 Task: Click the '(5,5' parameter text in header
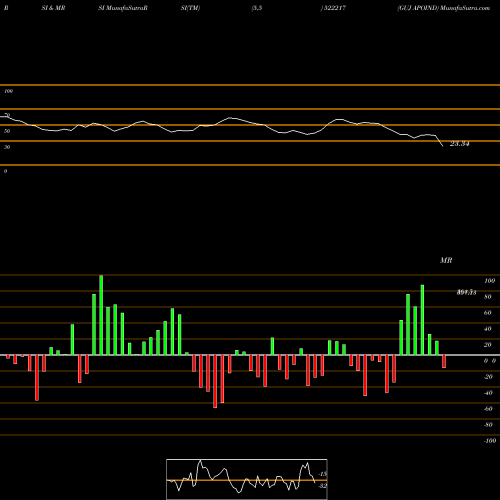257,8
